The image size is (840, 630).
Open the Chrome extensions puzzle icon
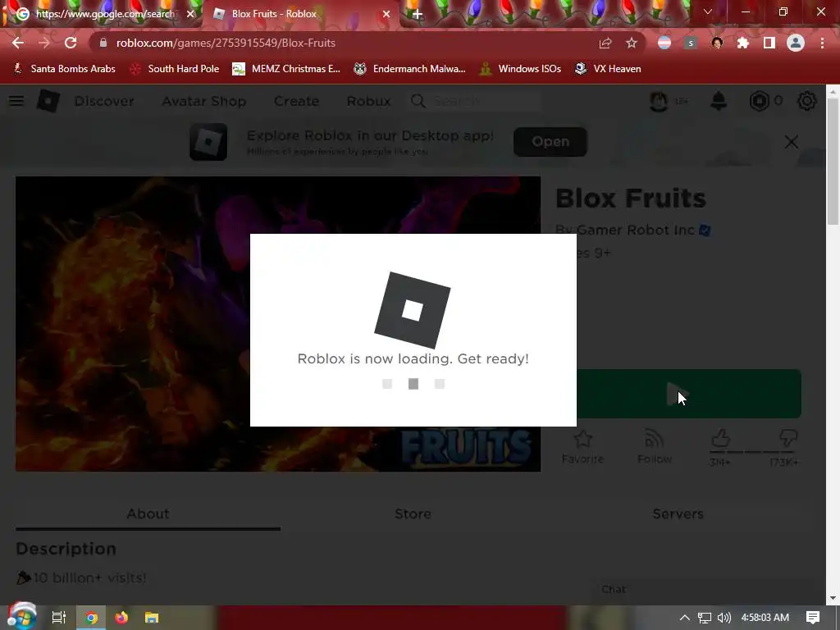point(743,43)
